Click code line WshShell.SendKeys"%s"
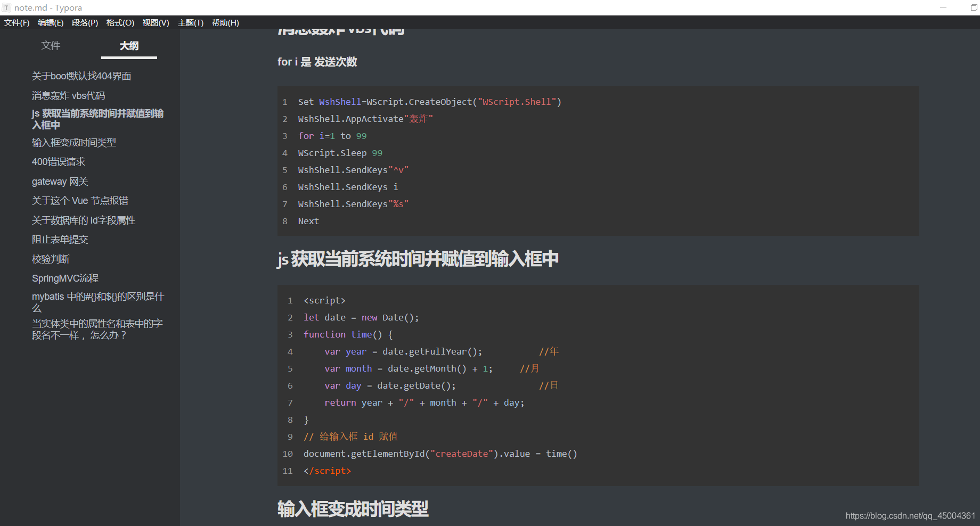This screenshot has width=980, height=526. 353,204
